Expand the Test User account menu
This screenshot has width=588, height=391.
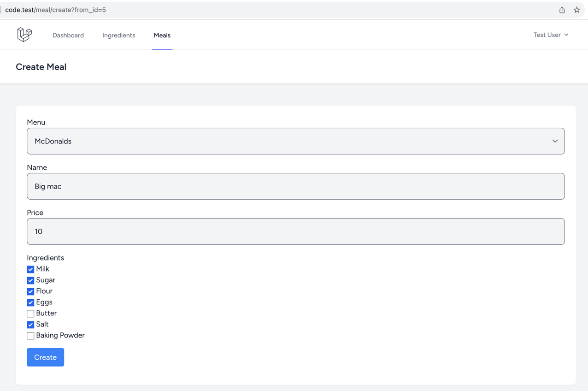551,35
